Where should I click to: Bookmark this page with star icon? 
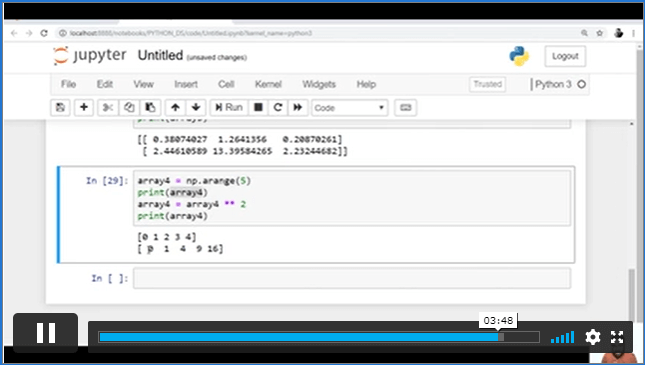point(600,33)
